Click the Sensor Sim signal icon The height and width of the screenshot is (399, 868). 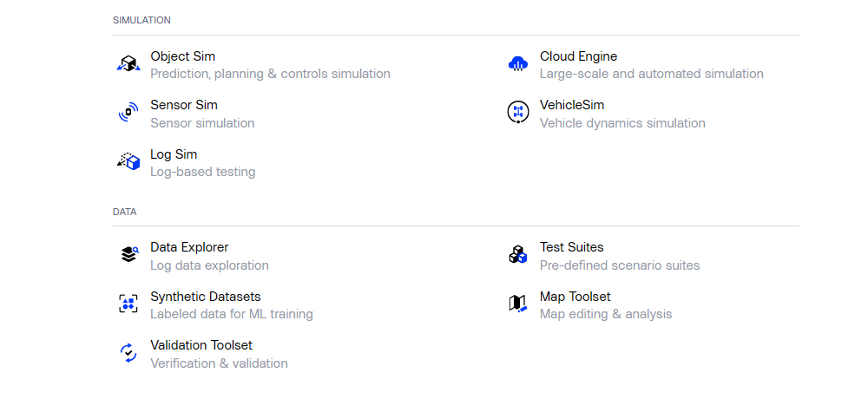pyautogui.click(x=128, y=113)
